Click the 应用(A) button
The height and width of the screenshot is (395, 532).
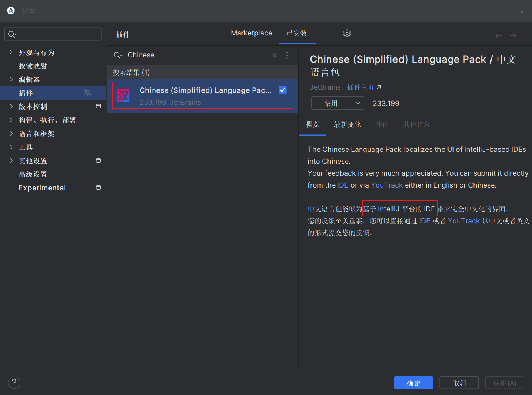[505, 383]
